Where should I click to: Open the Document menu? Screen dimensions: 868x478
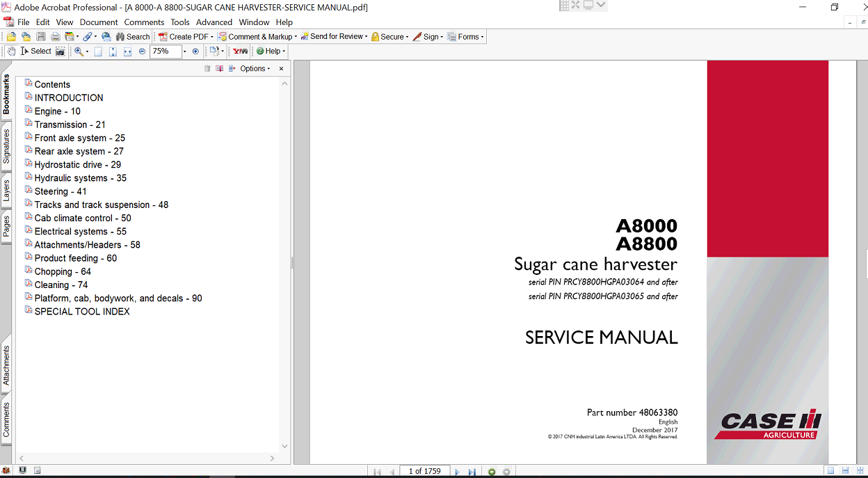click(x=99, y=22)
